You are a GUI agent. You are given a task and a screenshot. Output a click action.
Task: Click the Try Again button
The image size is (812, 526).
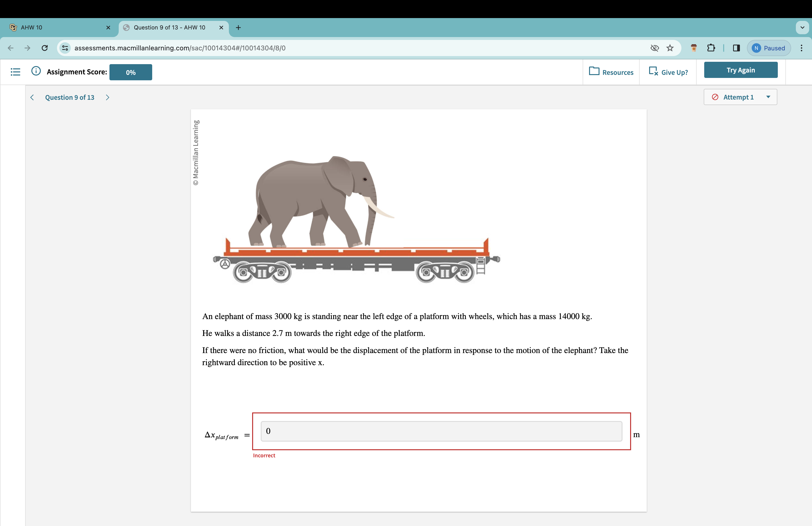(x=741, y=70)
